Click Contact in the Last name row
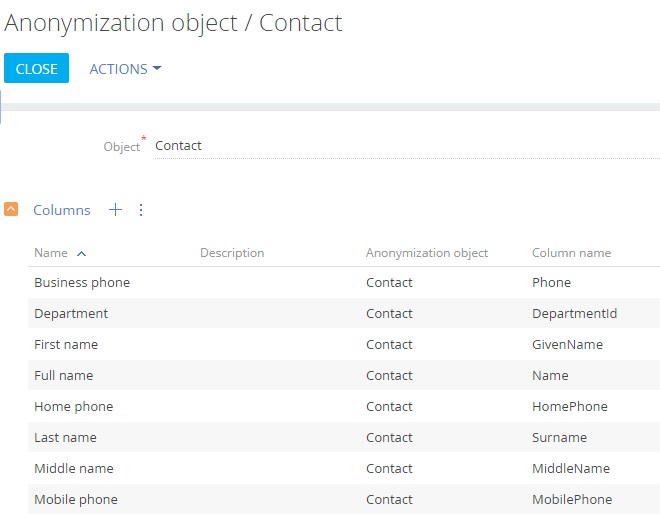This screenshot has width=660, height=532. pos(389,438)
